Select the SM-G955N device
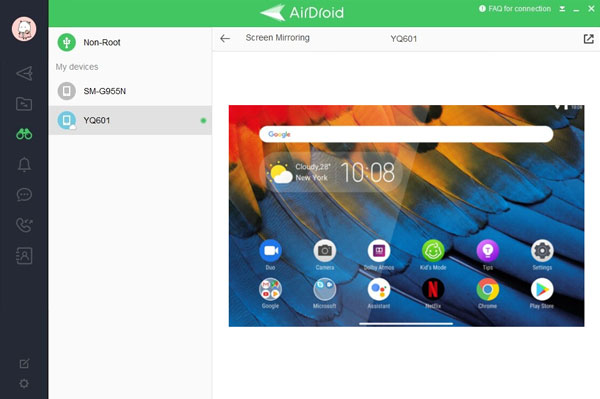The height and width of the screenshot is (399, 600). (x=130, y=91)
